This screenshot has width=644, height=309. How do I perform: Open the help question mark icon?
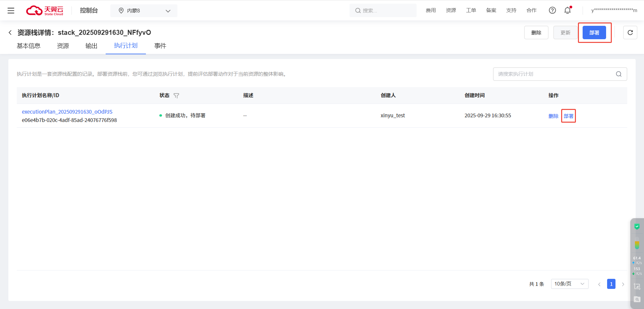coord(552,10)
